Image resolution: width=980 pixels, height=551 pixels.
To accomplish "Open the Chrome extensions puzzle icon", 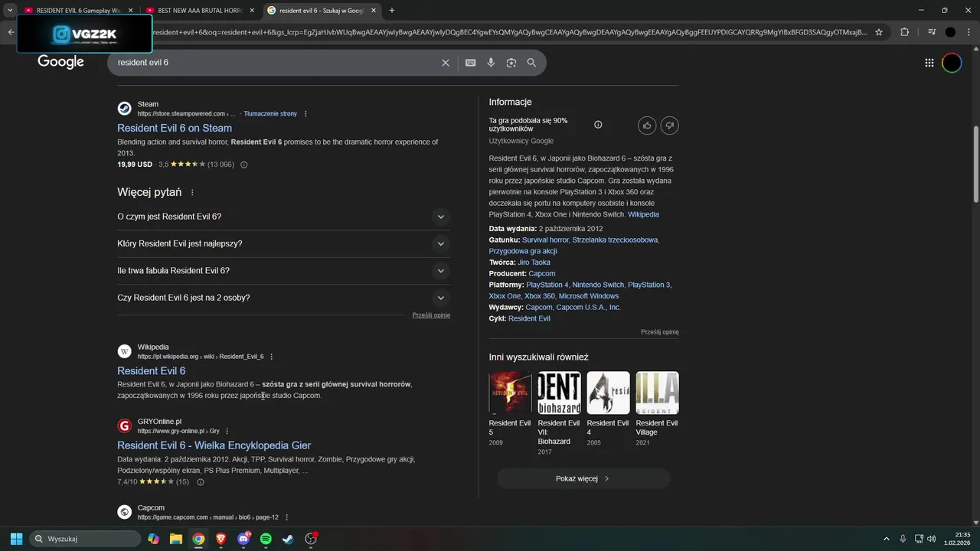I will click(904, 32).
